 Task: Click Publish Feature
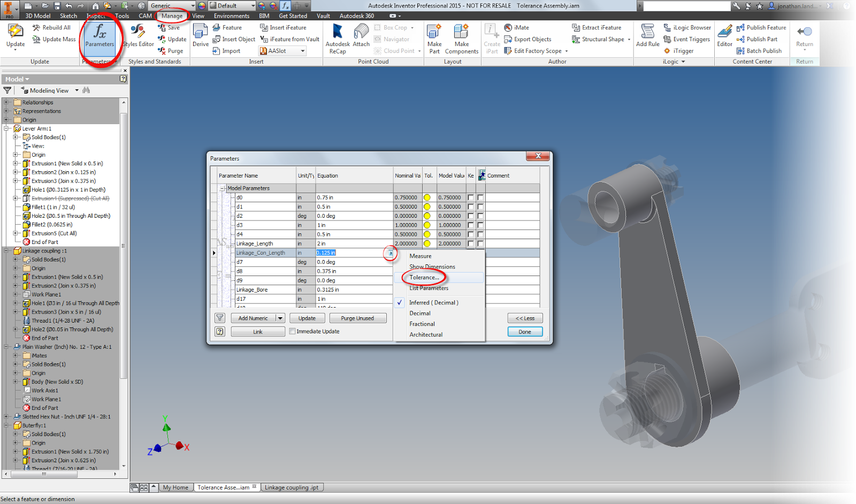coord(761,28)
